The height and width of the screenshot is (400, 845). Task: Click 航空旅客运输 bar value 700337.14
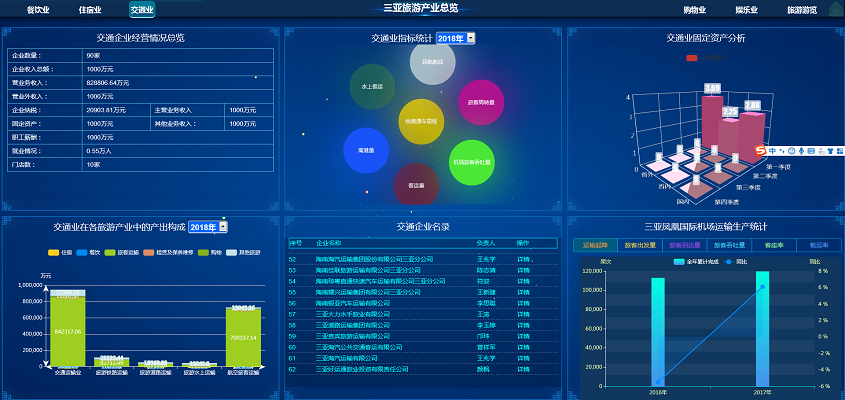244,338
